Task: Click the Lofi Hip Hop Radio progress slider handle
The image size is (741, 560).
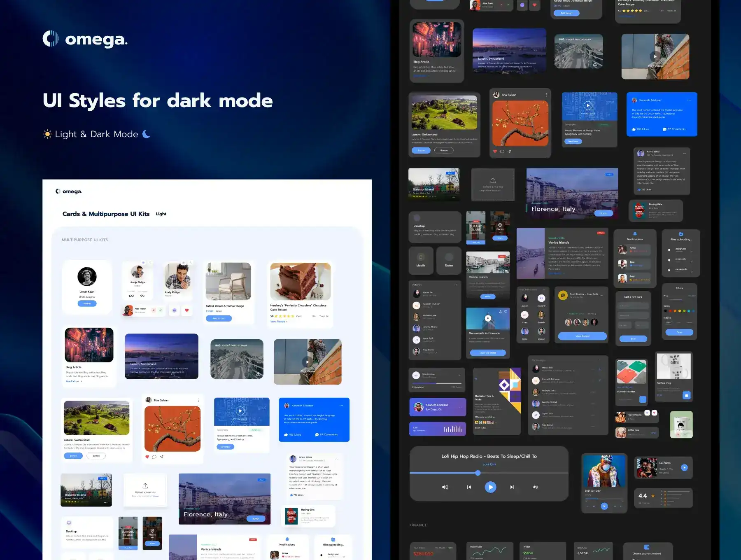Action: click(x=478, y=473)
